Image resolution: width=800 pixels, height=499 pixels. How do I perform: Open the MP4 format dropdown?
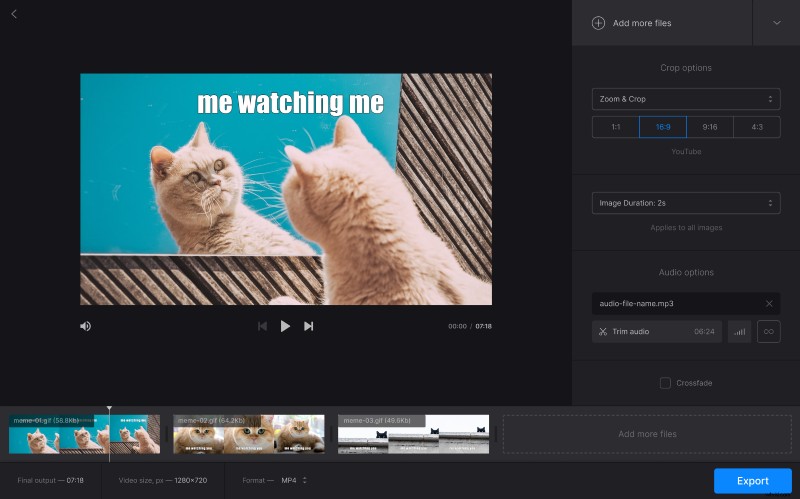294,480
